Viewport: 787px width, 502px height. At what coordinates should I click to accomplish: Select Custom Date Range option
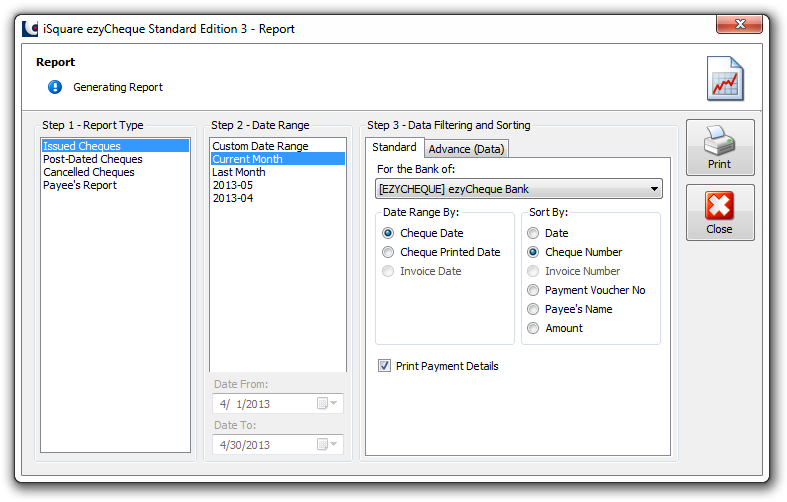[278, 146]
